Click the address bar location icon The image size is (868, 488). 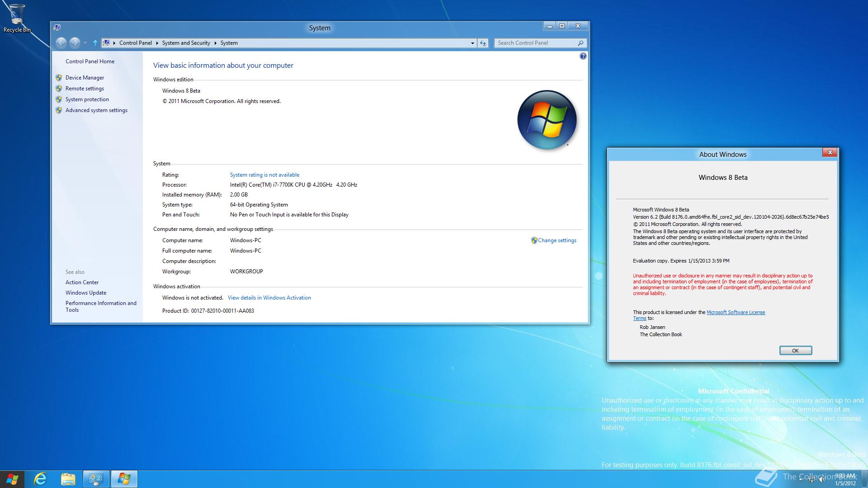[106, 43]
